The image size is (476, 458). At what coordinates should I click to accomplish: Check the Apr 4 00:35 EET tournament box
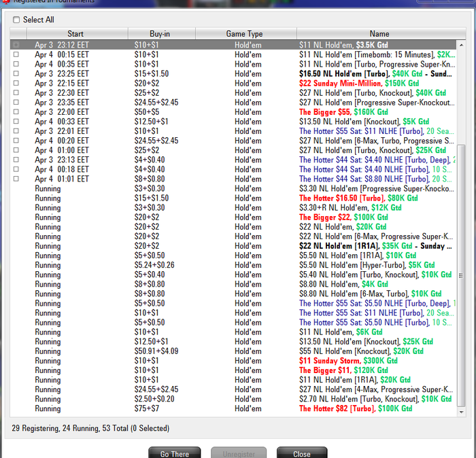tap(16, 64)
